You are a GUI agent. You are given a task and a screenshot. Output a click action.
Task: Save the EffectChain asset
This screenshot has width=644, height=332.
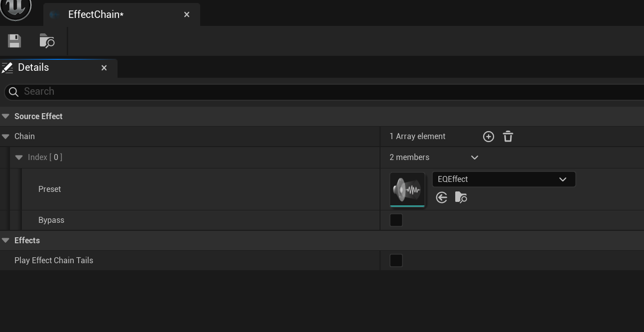(x=14, y=41)
